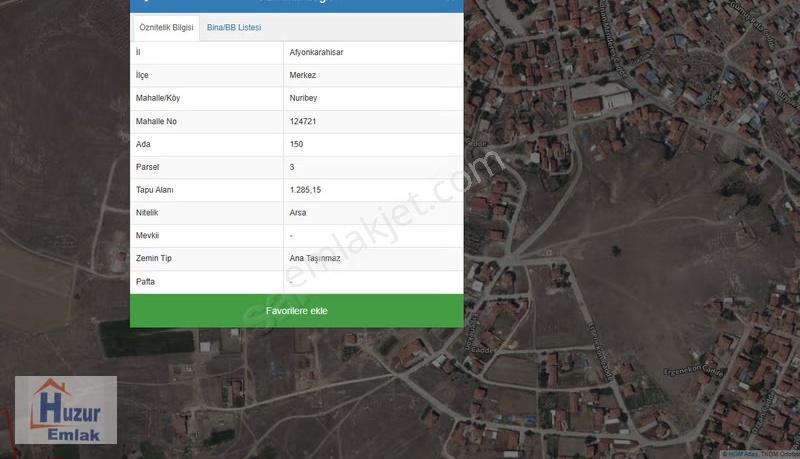Click the Ada row label

[143, 144]
